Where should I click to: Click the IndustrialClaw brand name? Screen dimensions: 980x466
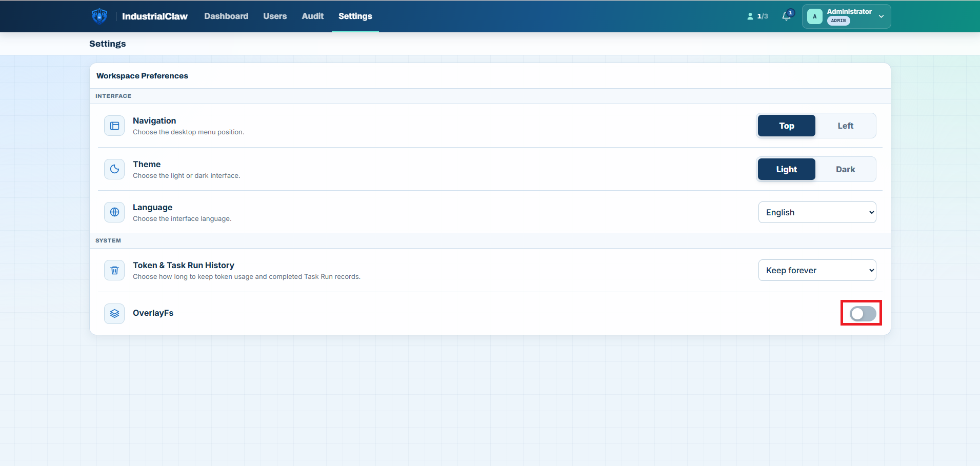(155, 16)
